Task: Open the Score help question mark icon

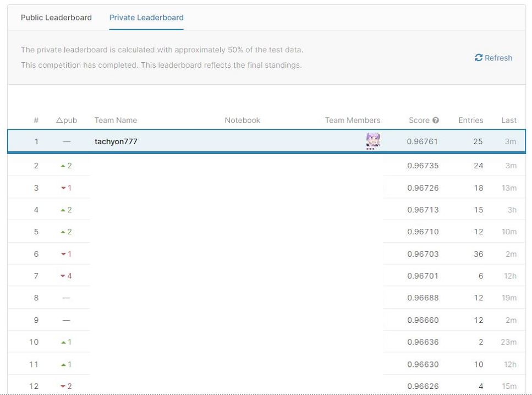Action: [x=436, y=120]
